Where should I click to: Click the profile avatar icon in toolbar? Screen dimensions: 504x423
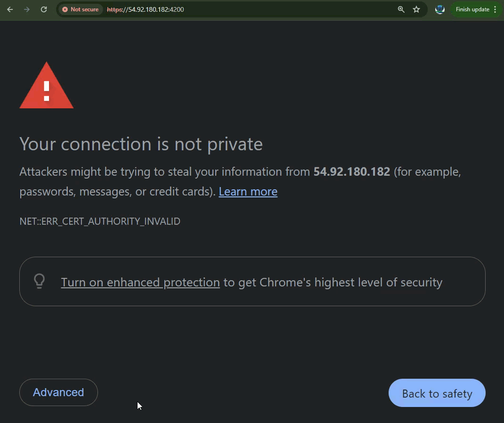(x=440, y=9)
